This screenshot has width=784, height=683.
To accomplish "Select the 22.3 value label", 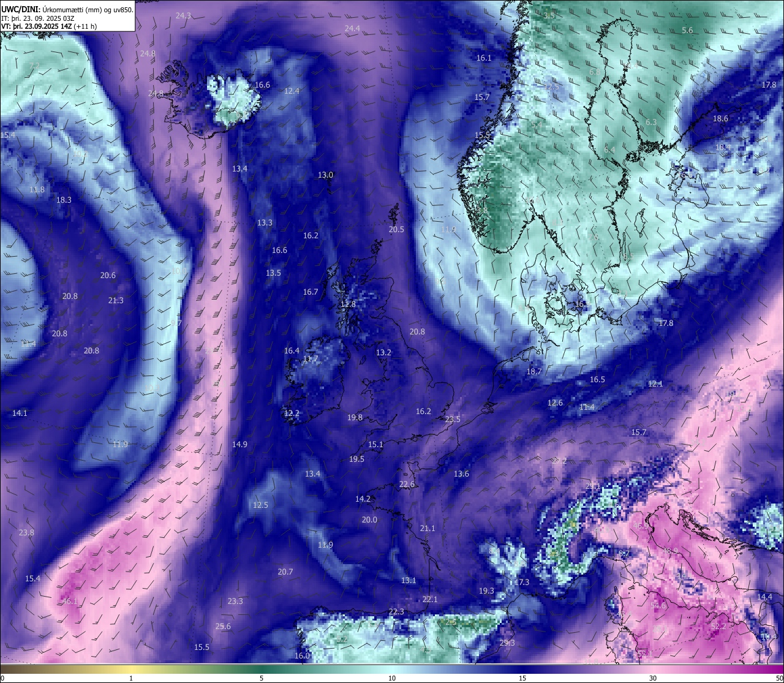I will pyautogui.click(x=396, y=611).
